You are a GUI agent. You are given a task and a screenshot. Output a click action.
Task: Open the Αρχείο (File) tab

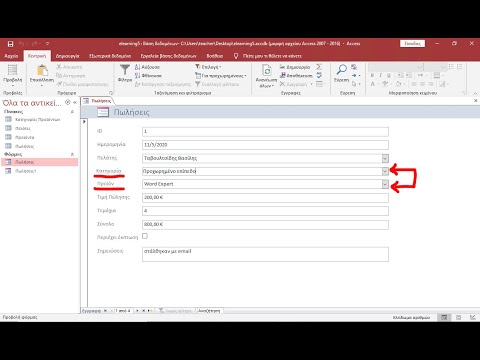[x=11, y=56]
